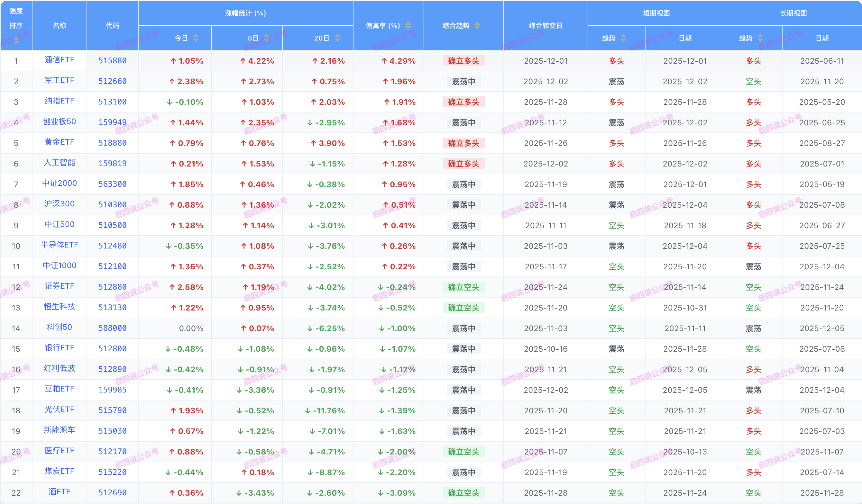The width and height of the screenshot is (862, 504).
Task: Click code 588000 for 科创50
Action: tap(112, 328)
